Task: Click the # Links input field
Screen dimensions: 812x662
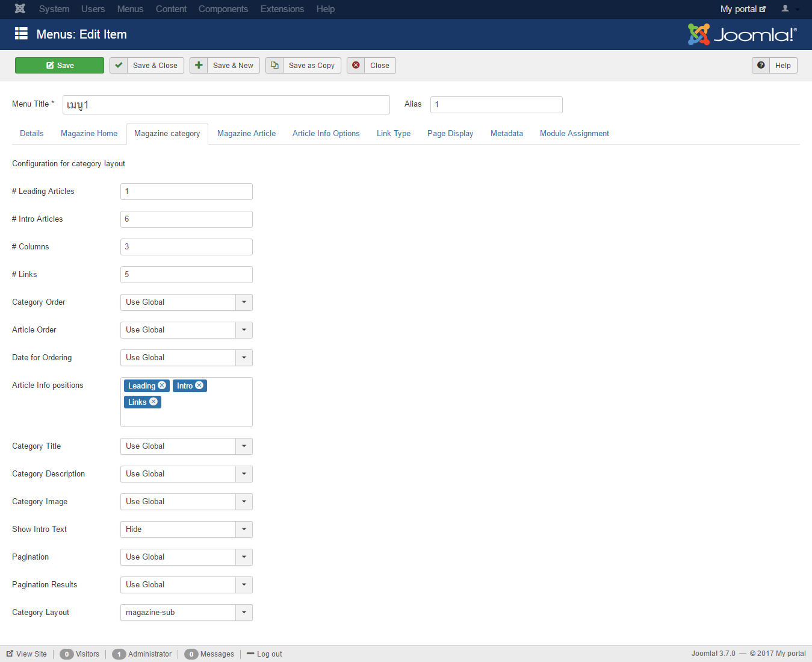Action: click(x=187, y=275)
